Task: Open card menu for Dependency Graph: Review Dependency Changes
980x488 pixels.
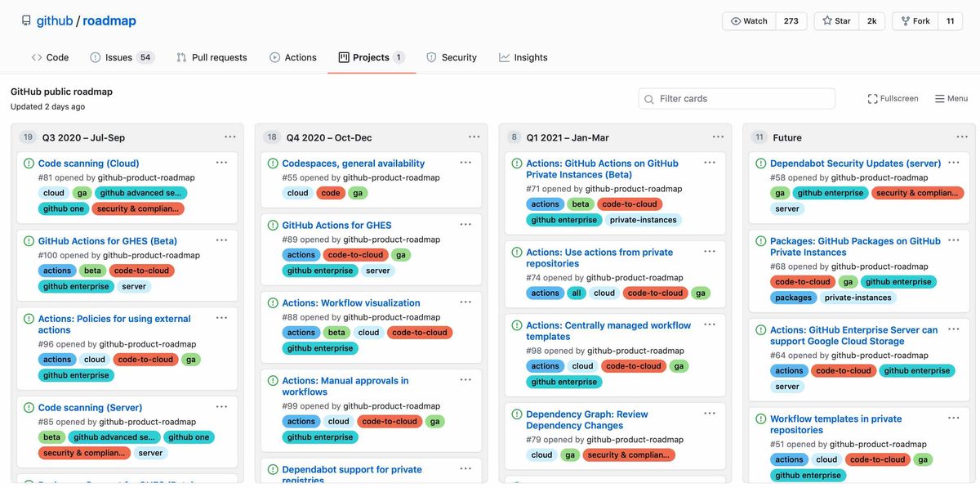Action: [x=710, y=414]
